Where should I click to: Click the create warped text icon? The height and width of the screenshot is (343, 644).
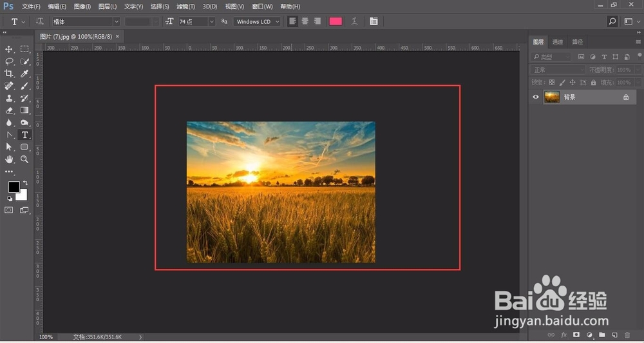click(354, 21)
